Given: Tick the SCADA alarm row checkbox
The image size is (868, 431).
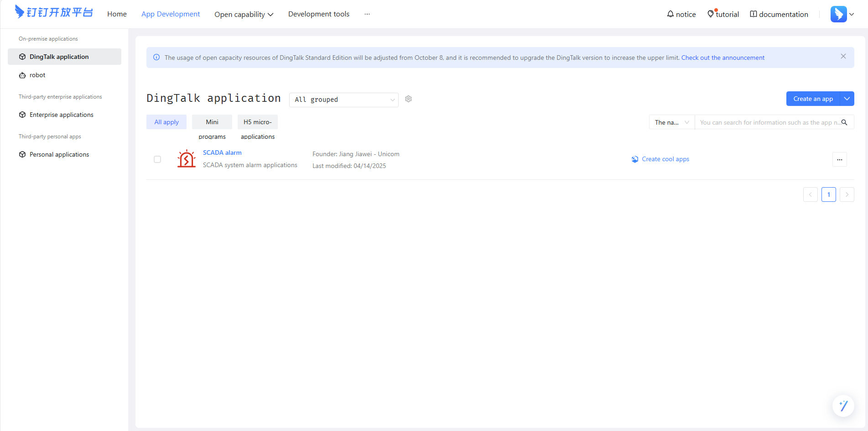Looking at the screenshot, I should pos(157,159).
